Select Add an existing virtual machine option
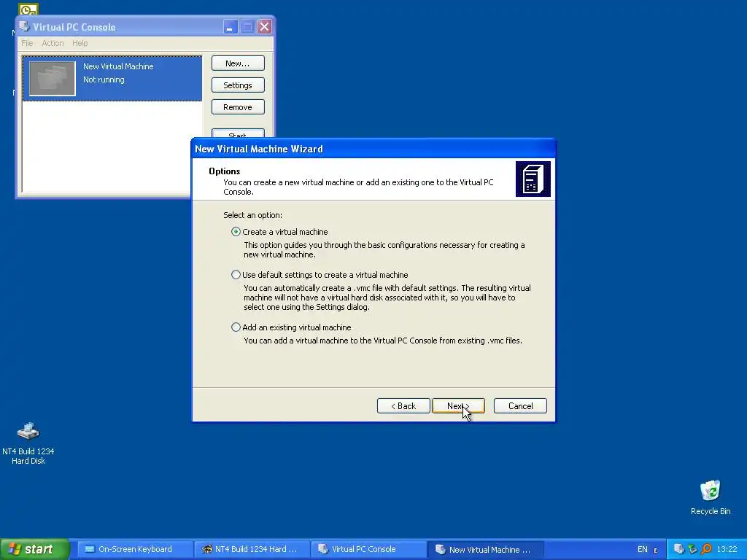Viewport: 747px width, 560px height. pos(236,327)
